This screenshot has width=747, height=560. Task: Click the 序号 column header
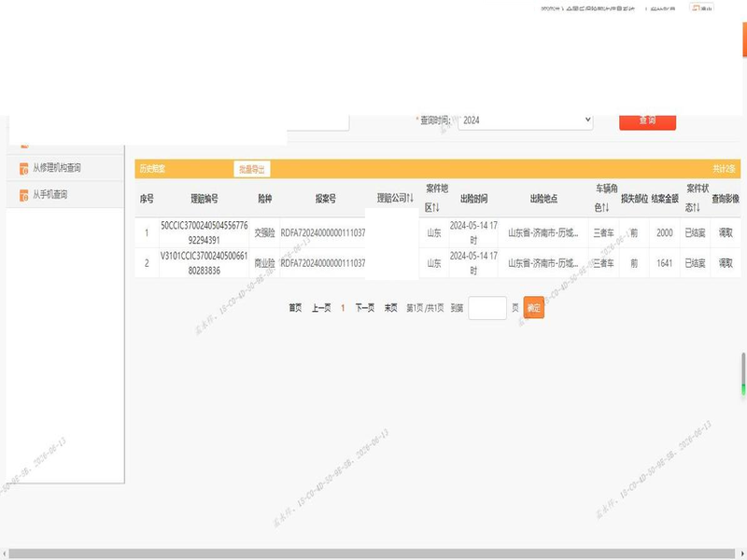[147, 199]
